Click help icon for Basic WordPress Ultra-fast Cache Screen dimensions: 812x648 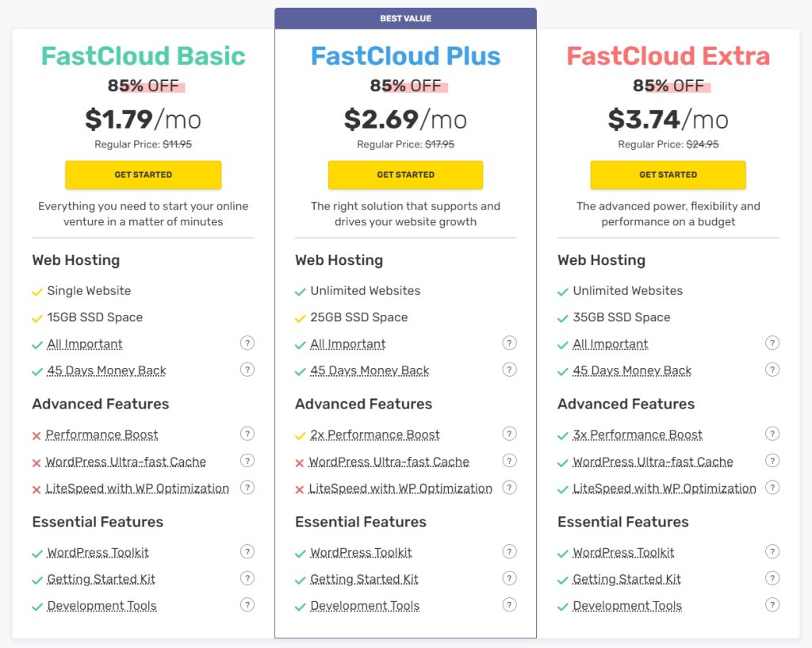(247, 461)
